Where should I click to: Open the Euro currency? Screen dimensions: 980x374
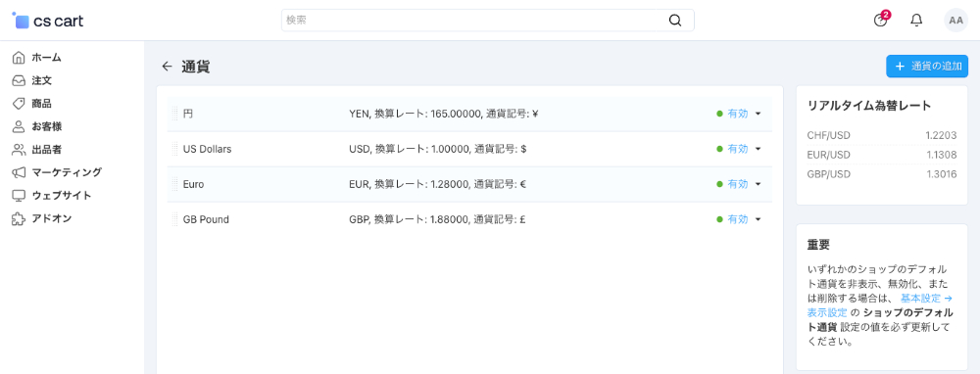coord(193,184)
